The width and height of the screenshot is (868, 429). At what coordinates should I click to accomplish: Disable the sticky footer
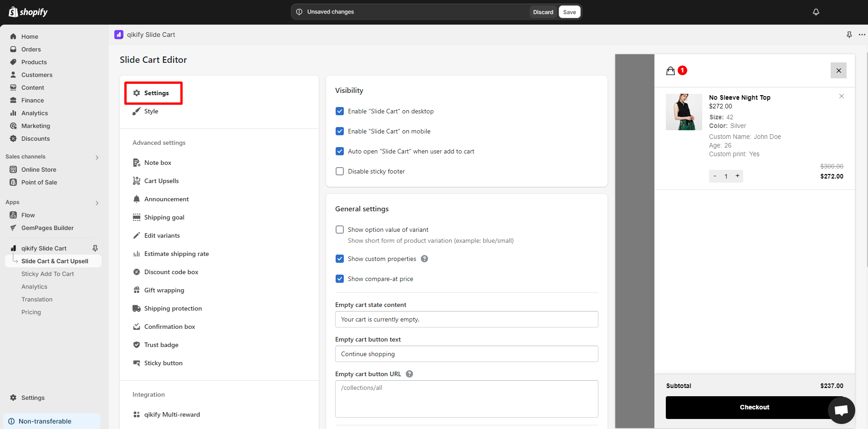coord(340,171)
